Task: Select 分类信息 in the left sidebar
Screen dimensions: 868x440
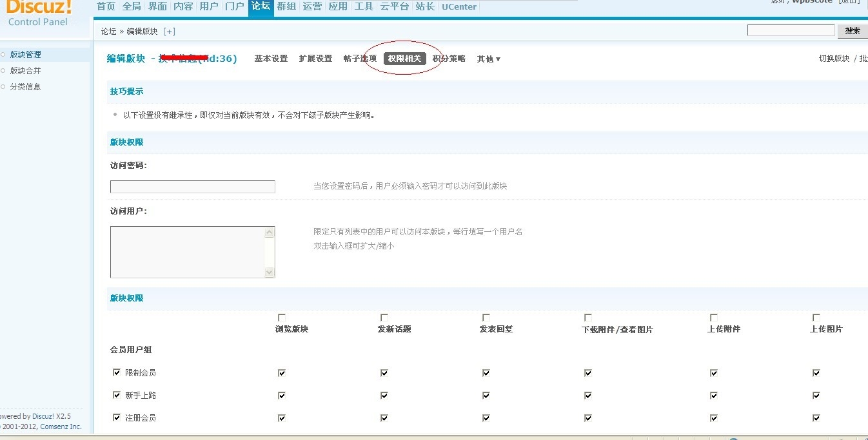Action: coord(25,86)
